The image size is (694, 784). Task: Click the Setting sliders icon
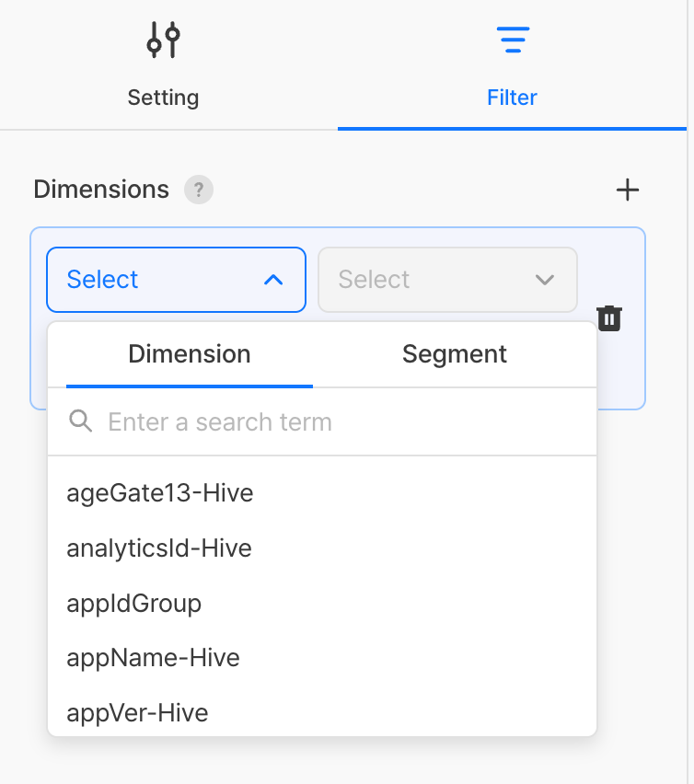(x=163, y=40)
